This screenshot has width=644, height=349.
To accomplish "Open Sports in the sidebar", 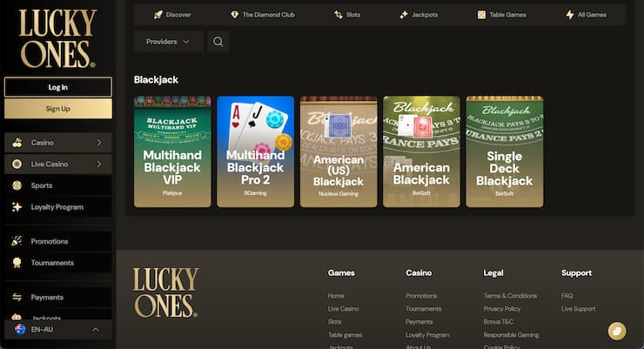I will pos(58,185).
